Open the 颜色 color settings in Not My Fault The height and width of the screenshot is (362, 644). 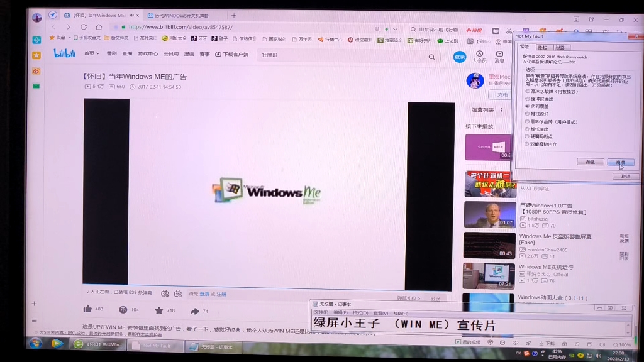point(591,161)
